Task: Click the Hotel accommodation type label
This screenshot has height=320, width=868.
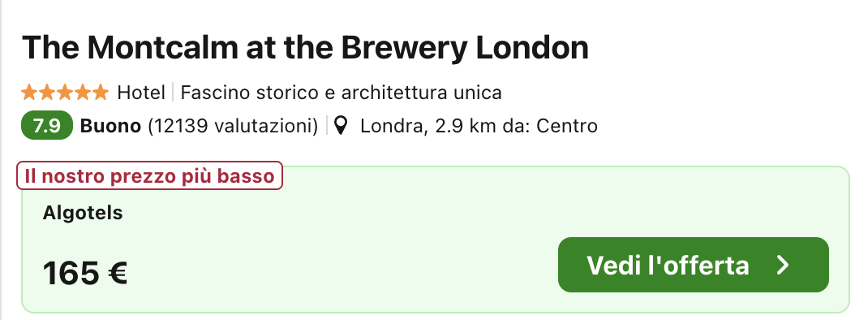Action: [x=141, y=92]
